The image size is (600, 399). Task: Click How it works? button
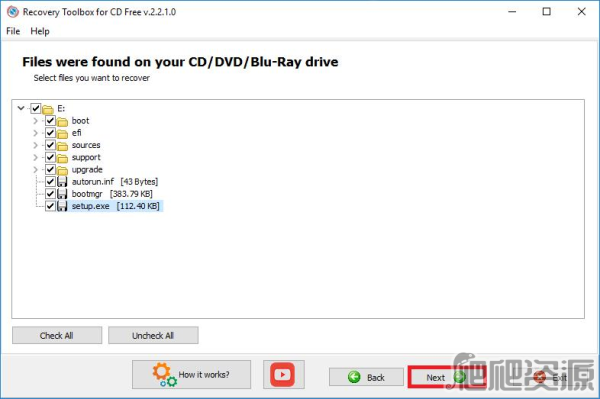(x=191, y=374)
